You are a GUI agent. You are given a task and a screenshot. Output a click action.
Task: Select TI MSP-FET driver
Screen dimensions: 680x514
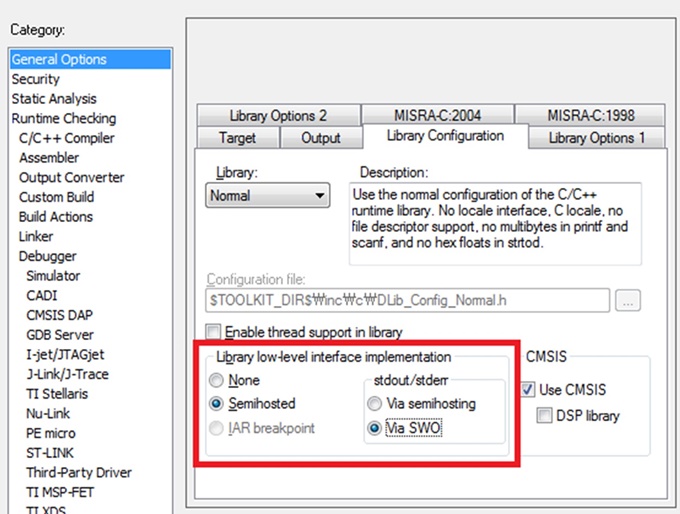[x=60, y=492]
